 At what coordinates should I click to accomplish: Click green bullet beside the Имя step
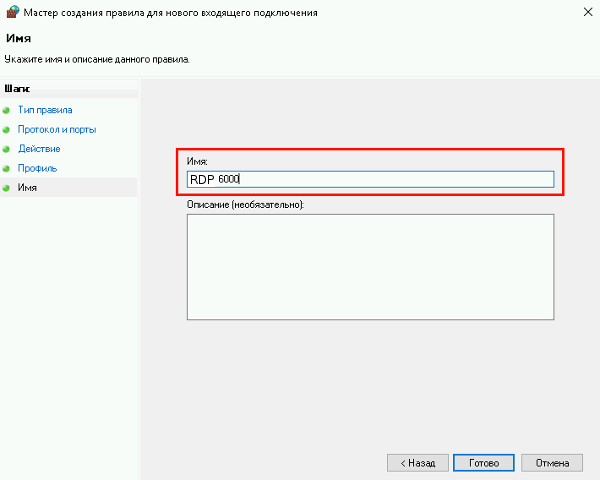7,188
